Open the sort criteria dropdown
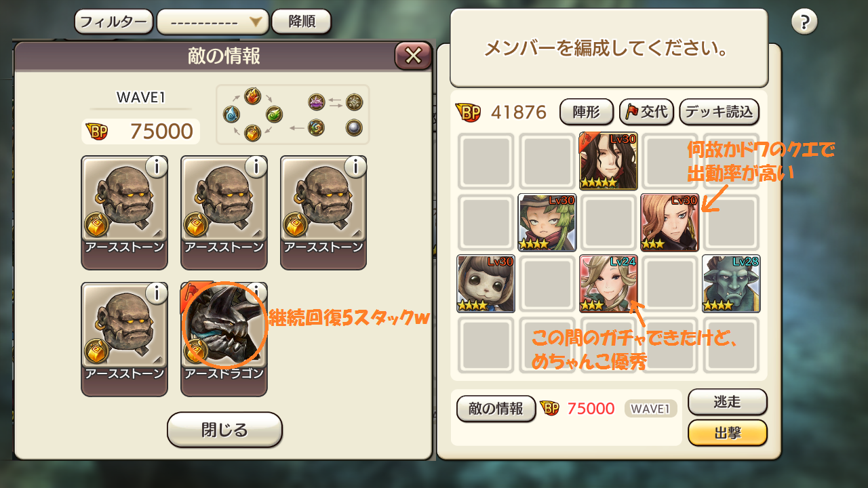The image size is (868, 488). pyautogui.click(x=213, y=22)
